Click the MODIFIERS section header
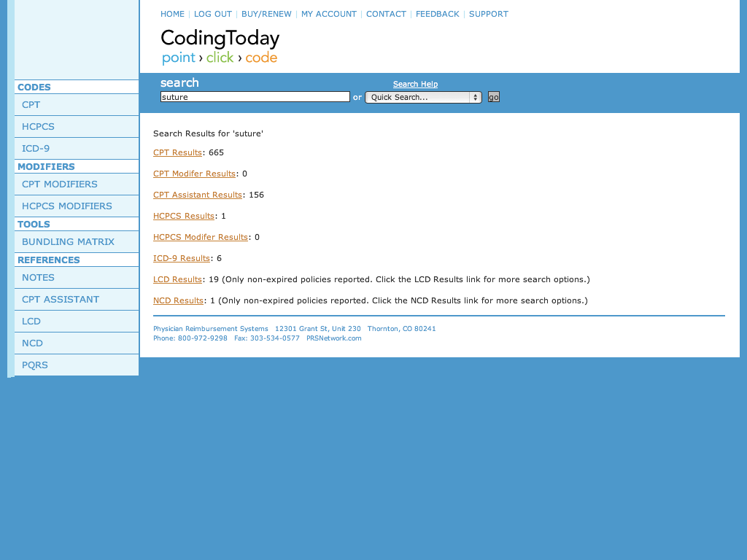The height and width of the screenshot is (560, 747). coord(46,167)
